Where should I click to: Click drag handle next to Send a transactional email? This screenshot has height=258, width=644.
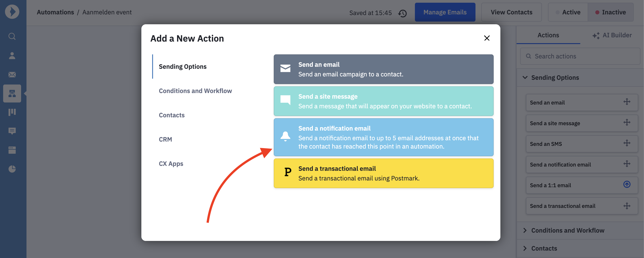[627, 206]
